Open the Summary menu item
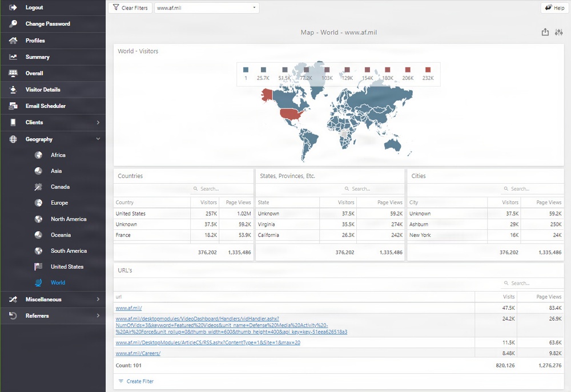Image resolution: width=571 pixels, height=392 pixels. pyautogui.click(x=53, y=57)
